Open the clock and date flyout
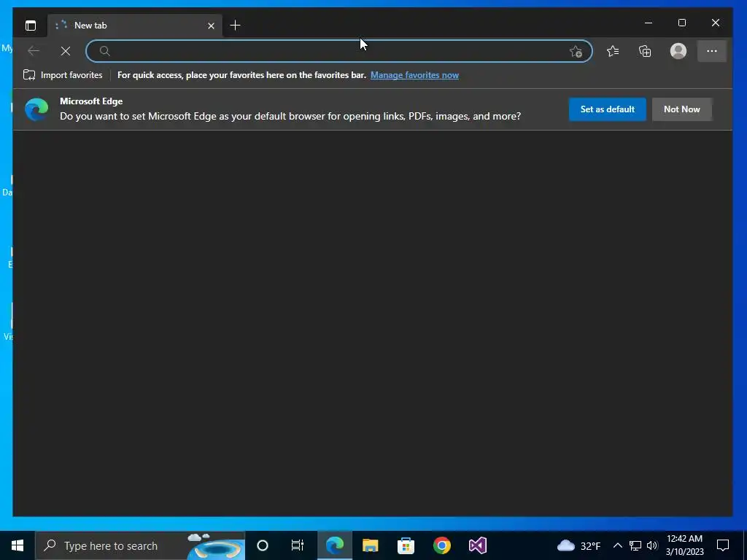This screenshot has height=560, width=747. click(684, 545)
